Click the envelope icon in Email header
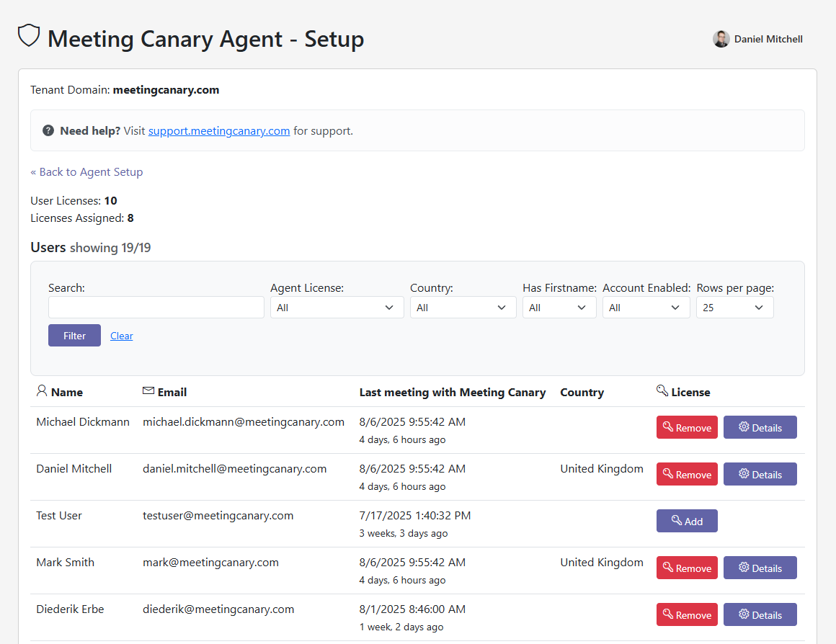 tap(146, 390)
